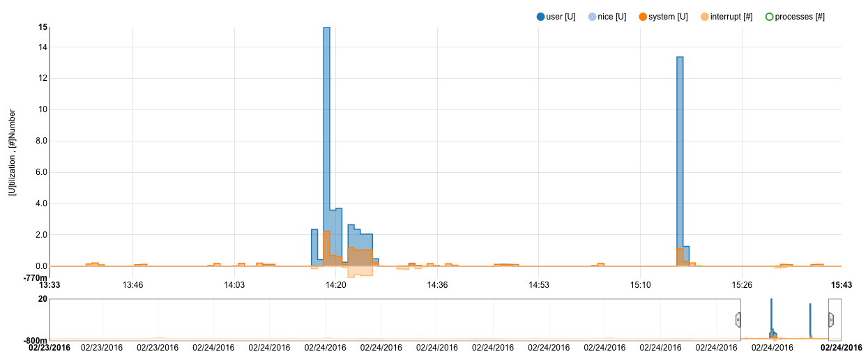Click the right handle of the range selector

[830, 319]
